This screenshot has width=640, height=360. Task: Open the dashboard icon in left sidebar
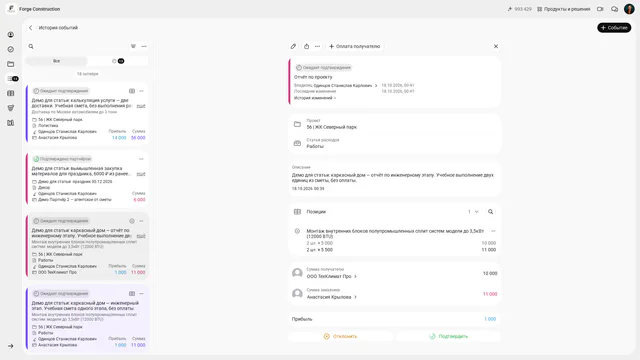pos(11,35)
